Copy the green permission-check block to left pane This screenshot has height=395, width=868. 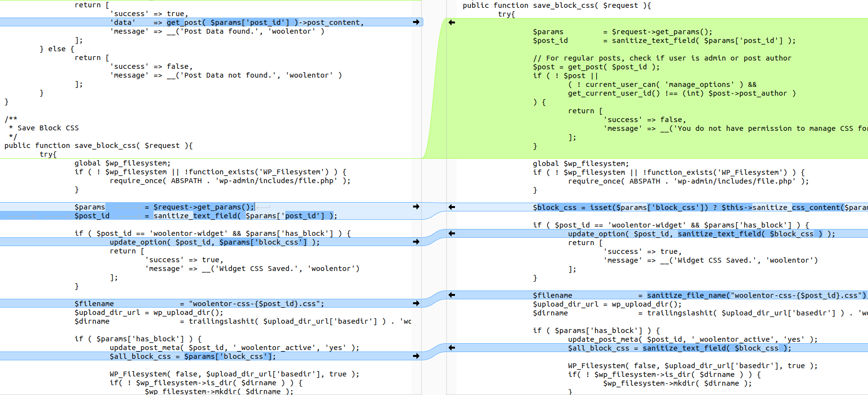click(452, 22)
